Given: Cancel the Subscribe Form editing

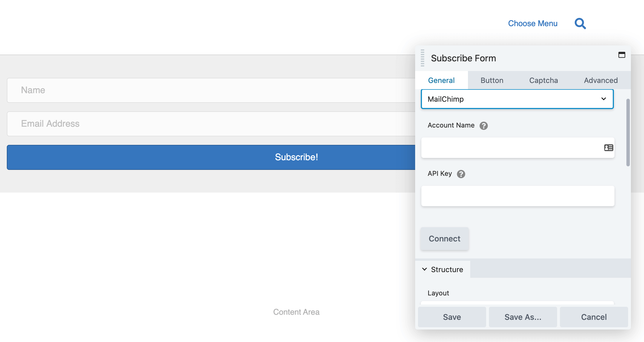Looking at the screenshot, I should [x=594, y=317].
